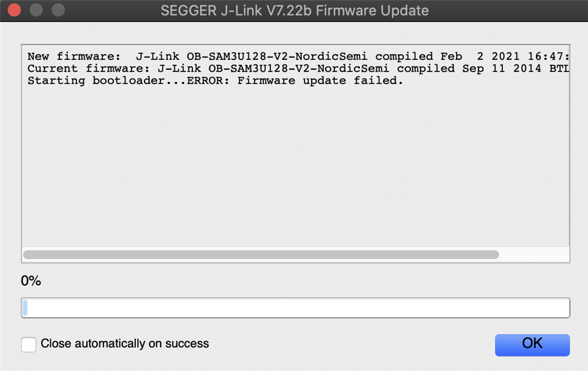Click the log's horizontal scrollbar thumb

pos(261,255)
